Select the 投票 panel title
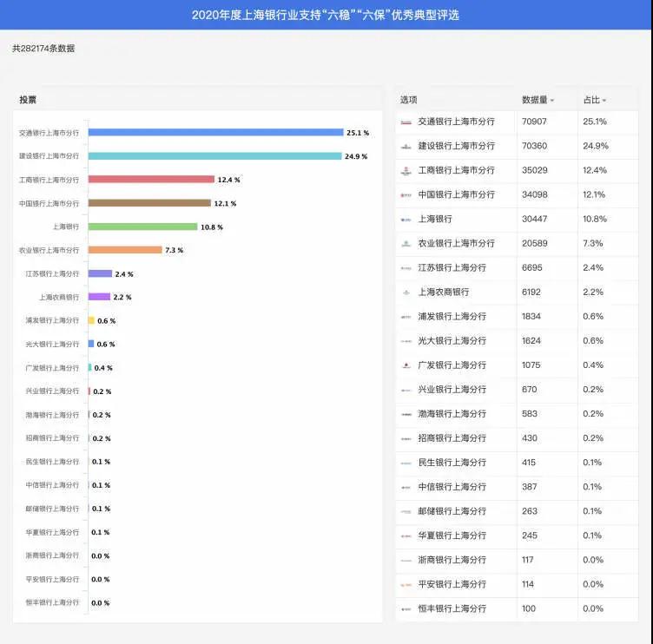 click(28, 100)
